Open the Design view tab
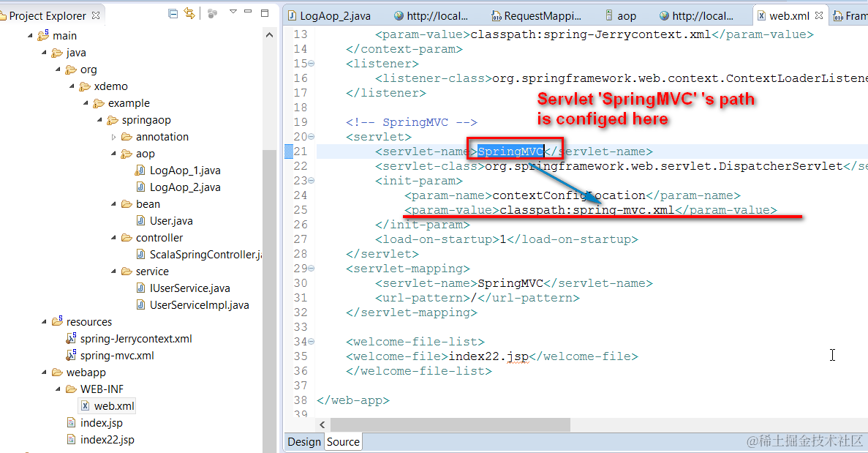 304,442
